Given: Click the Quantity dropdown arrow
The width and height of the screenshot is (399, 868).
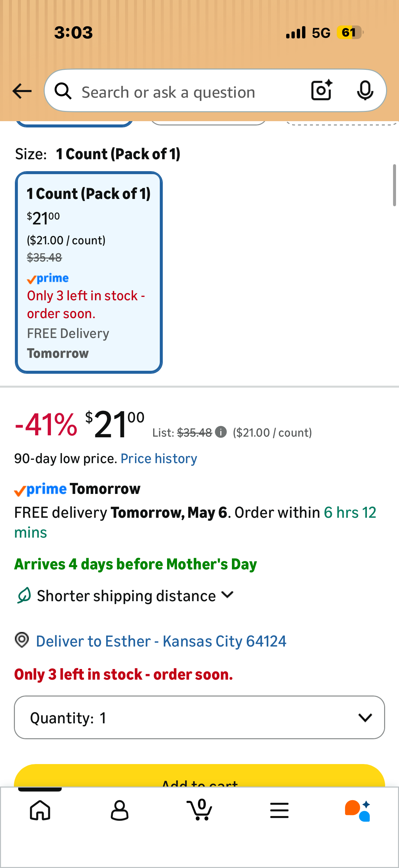Looking at the screenshot, I should [365, 717].
